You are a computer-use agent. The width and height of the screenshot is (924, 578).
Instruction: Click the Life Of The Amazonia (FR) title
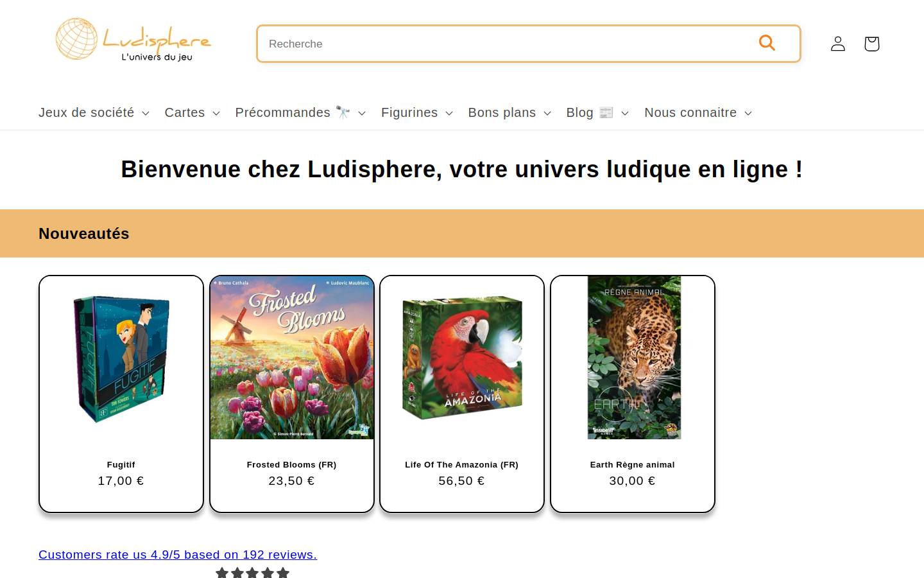coord(462,464)
